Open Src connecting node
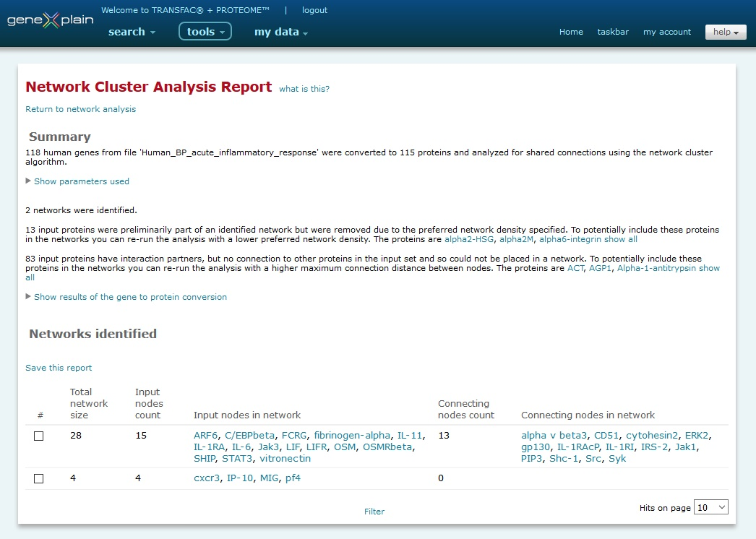Viewport: 756px width, 539px height. tap(593, 459)
